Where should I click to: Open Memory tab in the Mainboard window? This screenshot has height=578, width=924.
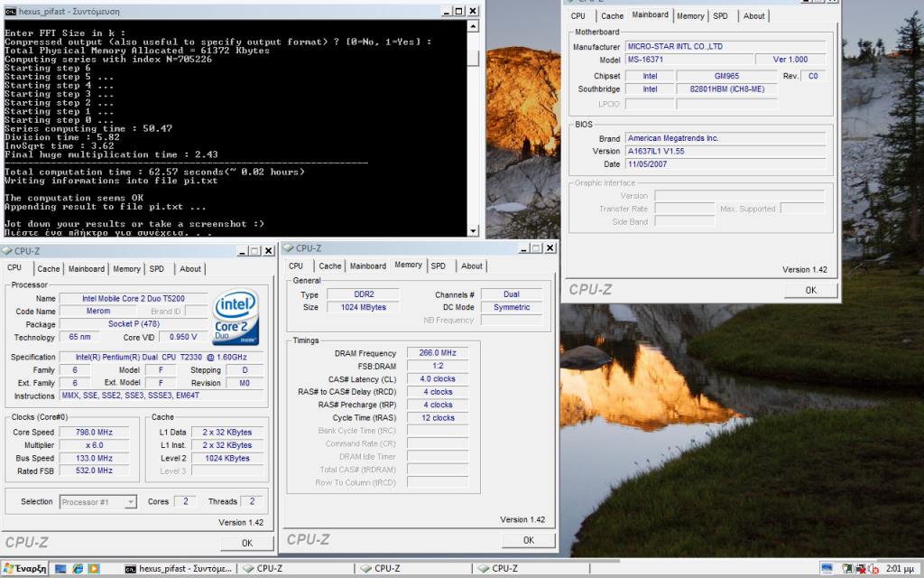point(690,16)
